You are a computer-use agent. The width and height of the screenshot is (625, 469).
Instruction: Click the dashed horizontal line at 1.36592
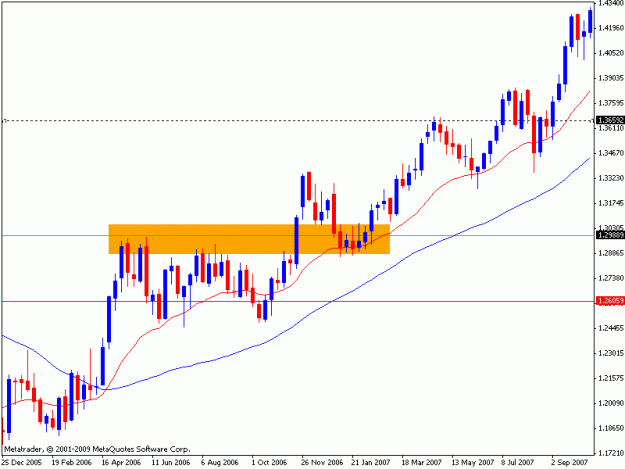click(x=297, y=120)
